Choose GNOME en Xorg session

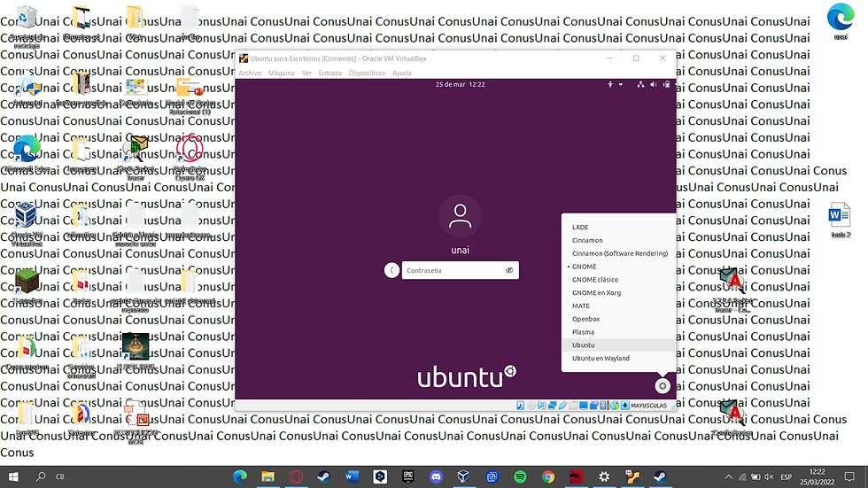point(618,292)
